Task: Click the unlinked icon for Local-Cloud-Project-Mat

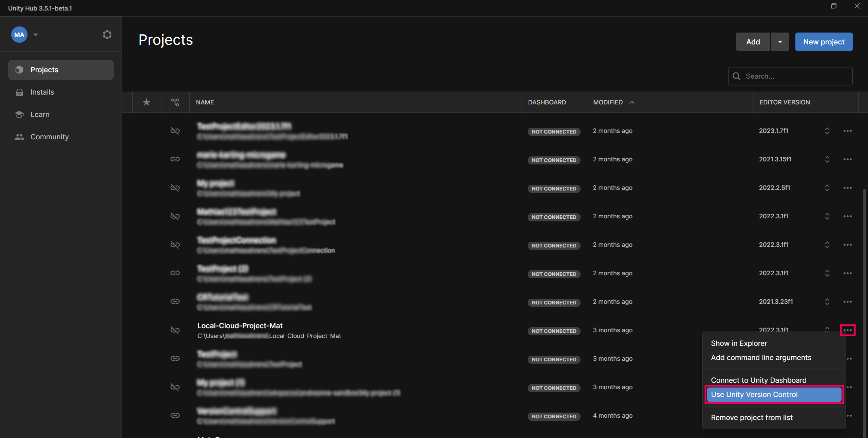Action: pyautogui.click(x=175, y=330)
